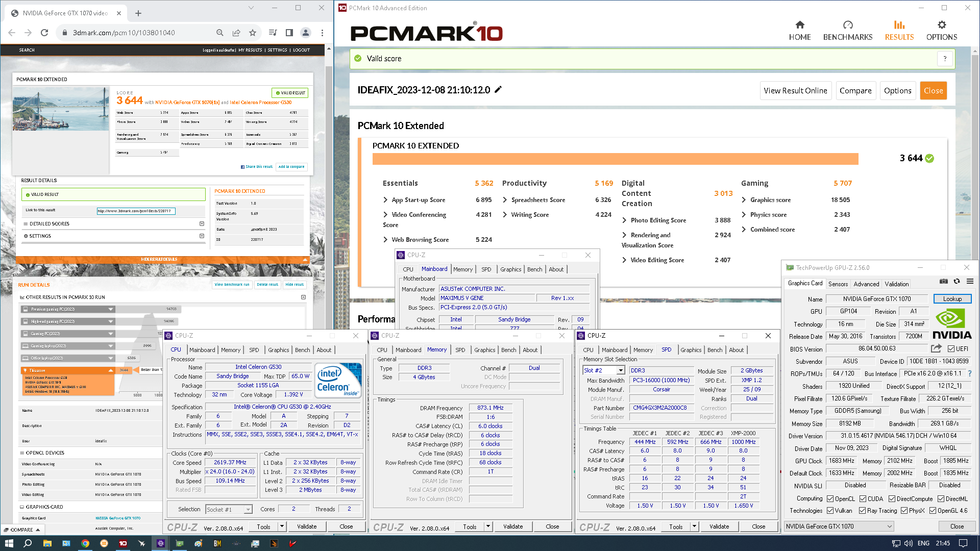Edit result name with the pencil icon

pos(498,90)
